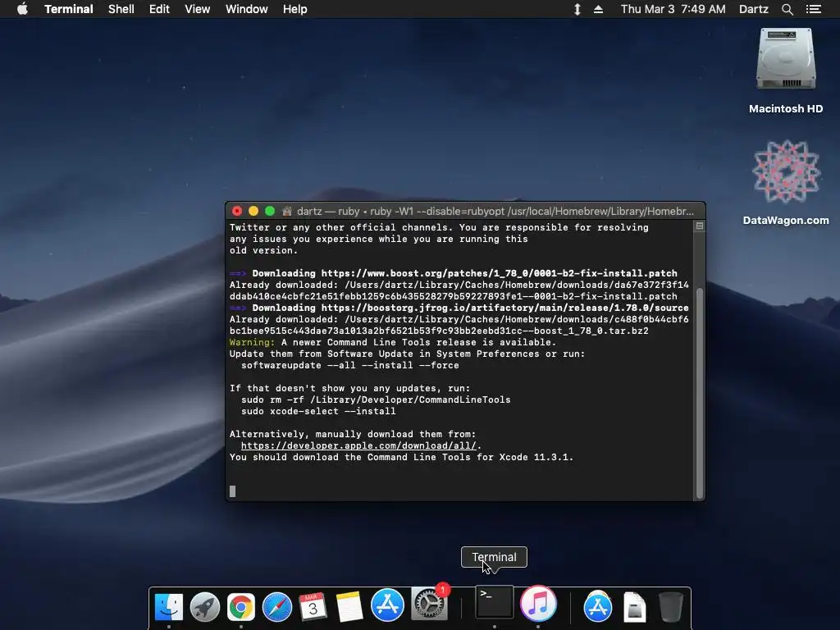Close the Terminal window with red button
This screenshot has width=840, height=630.
237,211
